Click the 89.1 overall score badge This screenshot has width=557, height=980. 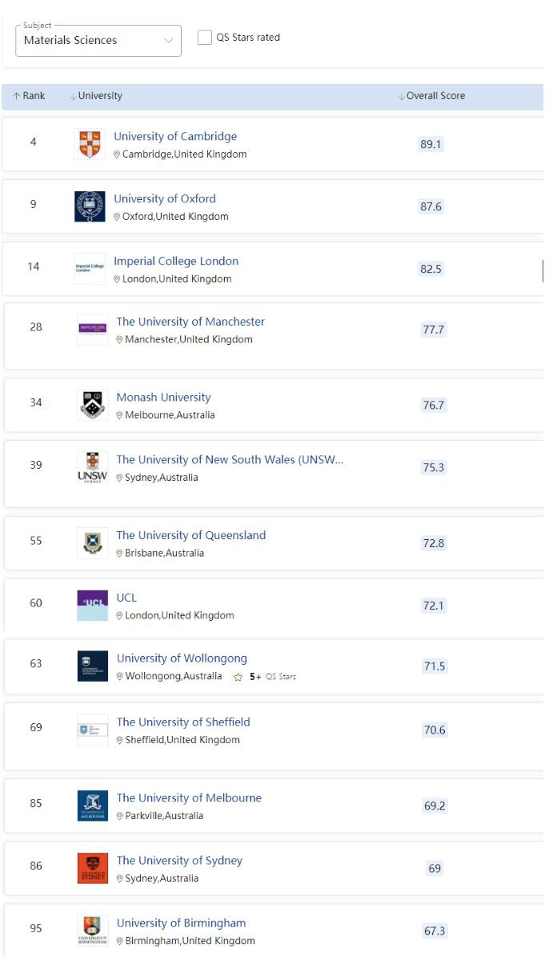[x=431, y=144]
